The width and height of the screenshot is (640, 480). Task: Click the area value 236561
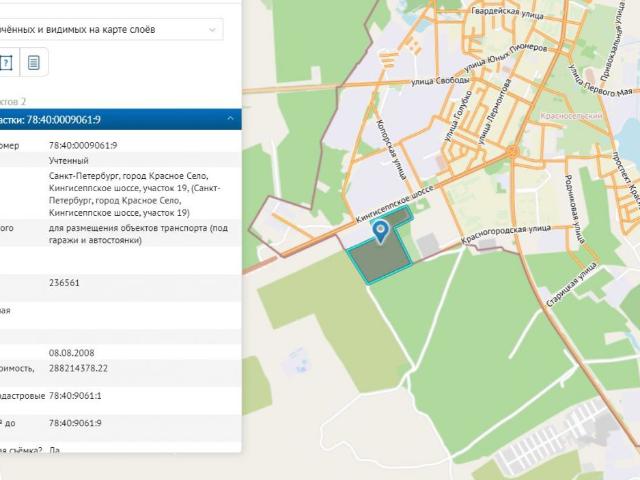click(64, 282)
